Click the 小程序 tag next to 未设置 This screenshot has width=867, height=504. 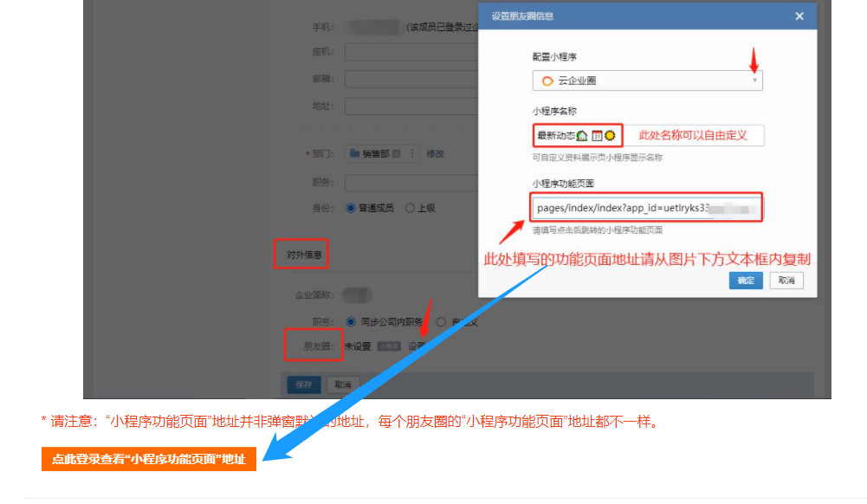coord(389,346)
